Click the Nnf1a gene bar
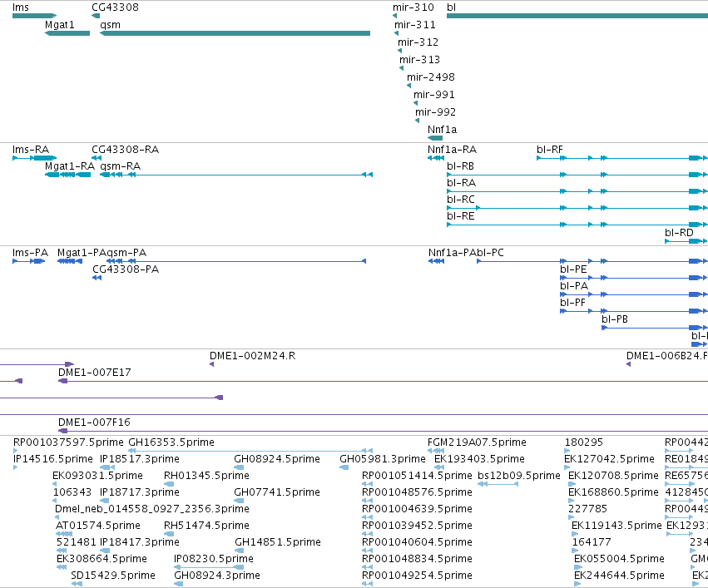 pos(435,138)
